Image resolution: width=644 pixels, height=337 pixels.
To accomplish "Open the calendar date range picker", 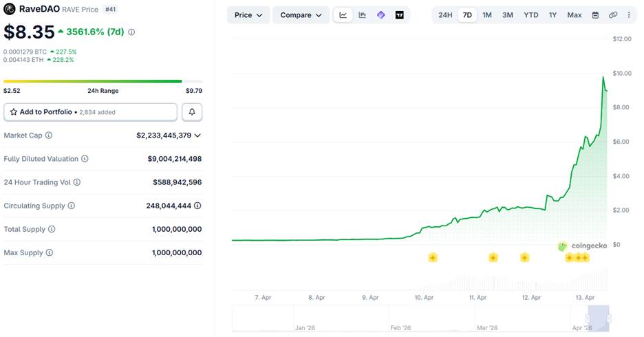I will tap(595, 15).
